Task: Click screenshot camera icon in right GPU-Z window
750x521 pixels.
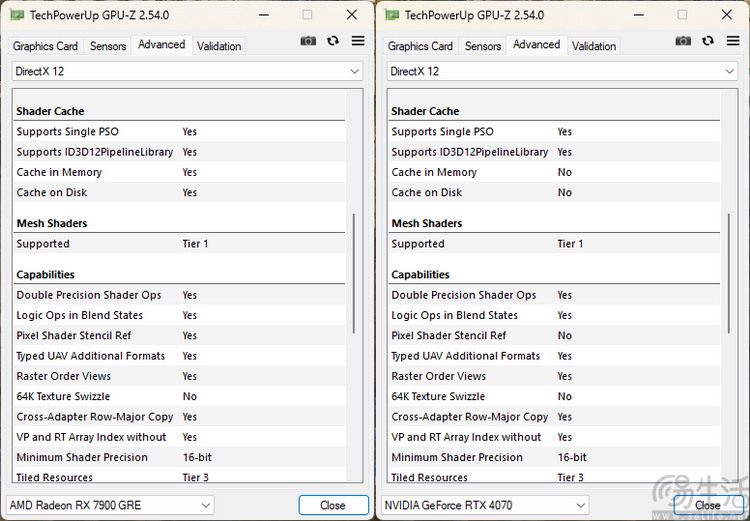Action: [x=683, y=41]
